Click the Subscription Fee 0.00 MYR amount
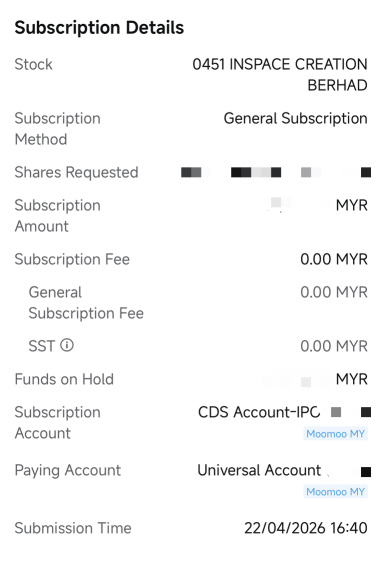The image size is (385, 571). click(334, 259)
